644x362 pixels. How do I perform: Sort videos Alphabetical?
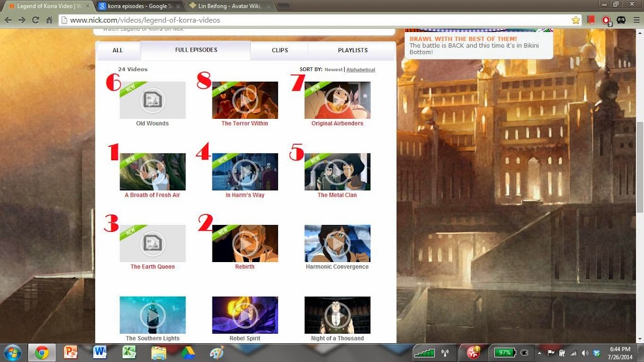[360, 69]
